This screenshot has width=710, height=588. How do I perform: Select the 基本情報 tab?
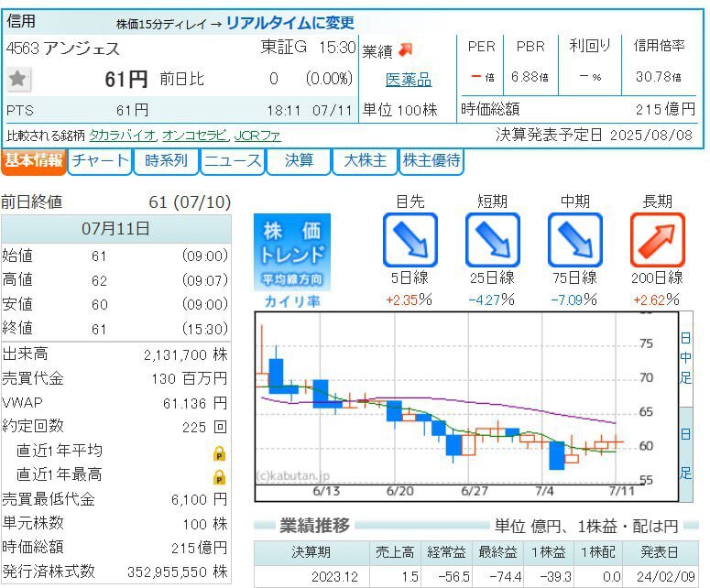point(34,160)
